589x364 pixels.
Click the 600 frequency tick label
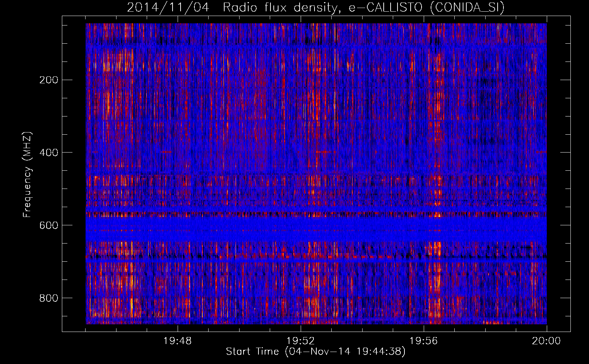click(x=49, y=225)
